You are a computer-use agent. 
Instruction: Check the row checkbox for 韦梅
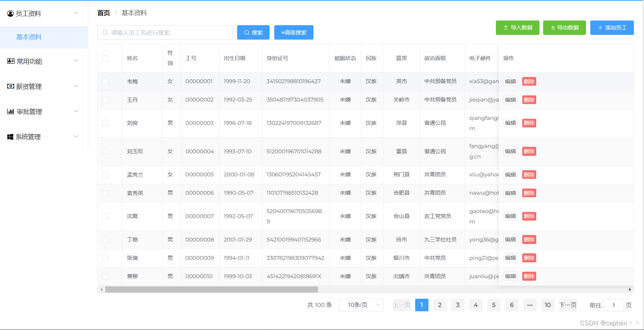(106, 81)
